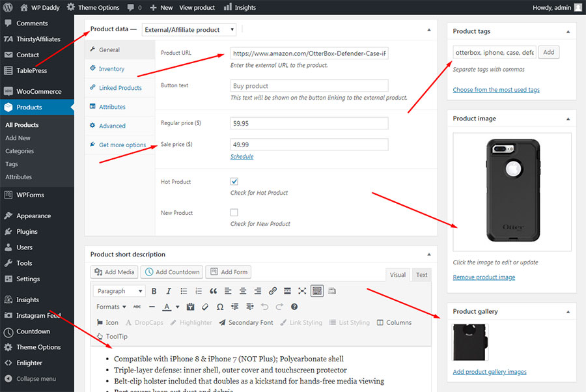Click the Product URL input field
586x392 pixels.
[x=309, y=53]
